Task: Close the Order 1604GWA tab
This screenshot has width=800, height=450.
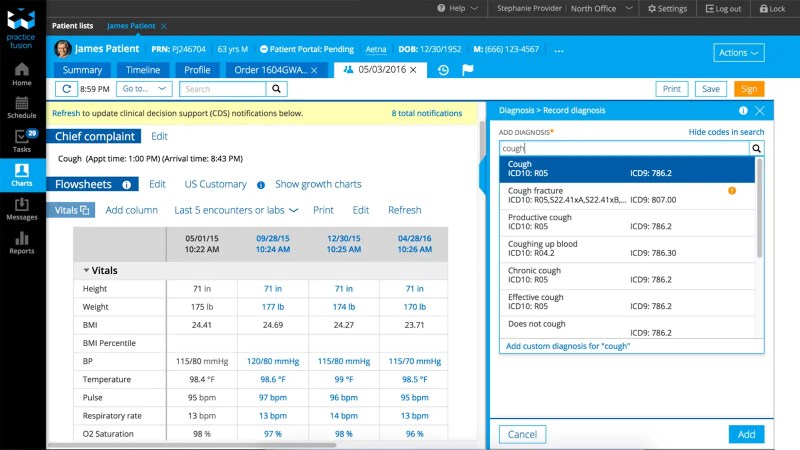Action: (x=314, y=70)
